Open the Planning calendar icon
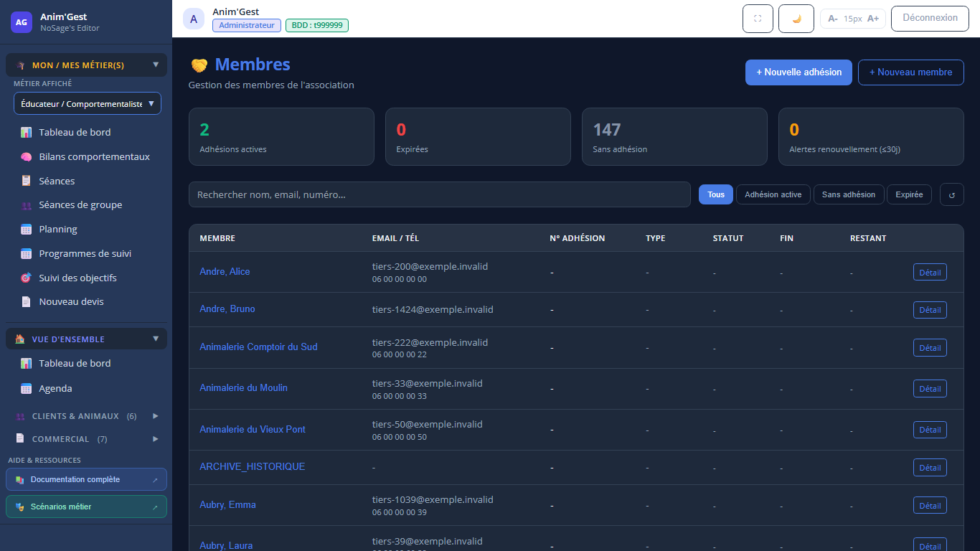The image size is (980, 551). coord(26,230)
